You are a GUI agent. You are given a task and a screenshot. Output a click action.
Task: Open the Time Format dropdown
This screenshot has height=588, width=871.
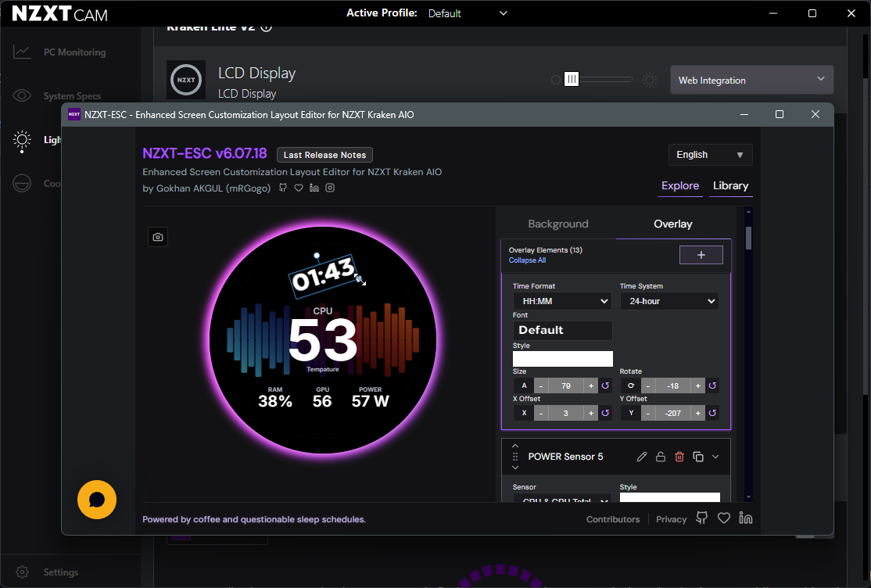(x=562, y=301)
